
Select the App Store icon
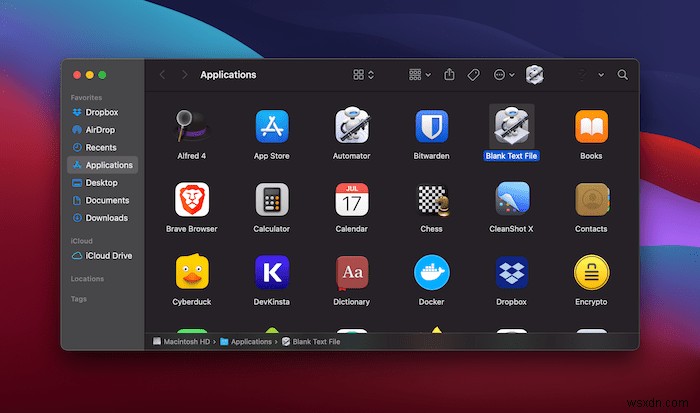pos(272,127)
